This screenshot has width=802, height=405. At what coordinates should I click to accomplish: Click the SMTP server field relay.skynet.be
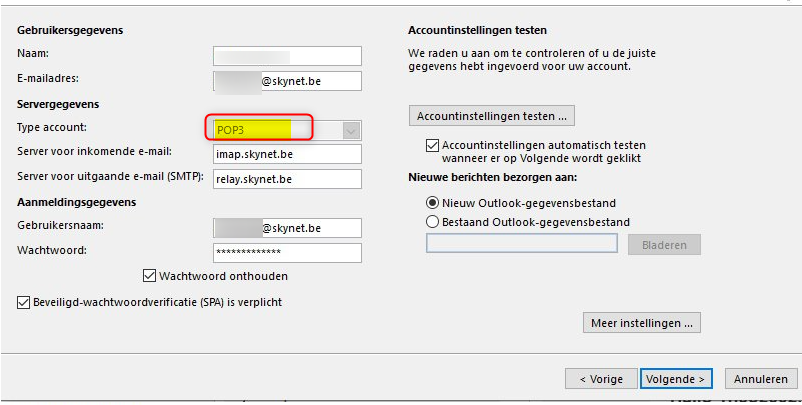pyautogui.click(x=287, y=179)
